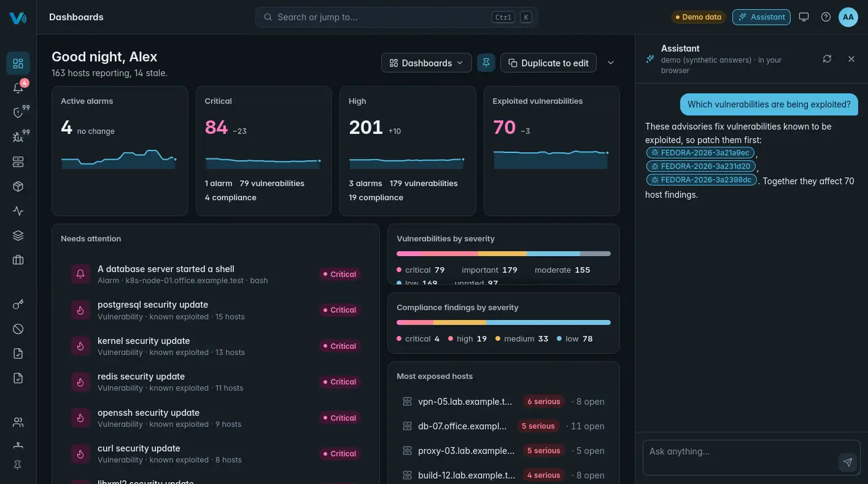Click the monitor display icon in header
The width and height of the screenshot is (868, 484).
804,17
